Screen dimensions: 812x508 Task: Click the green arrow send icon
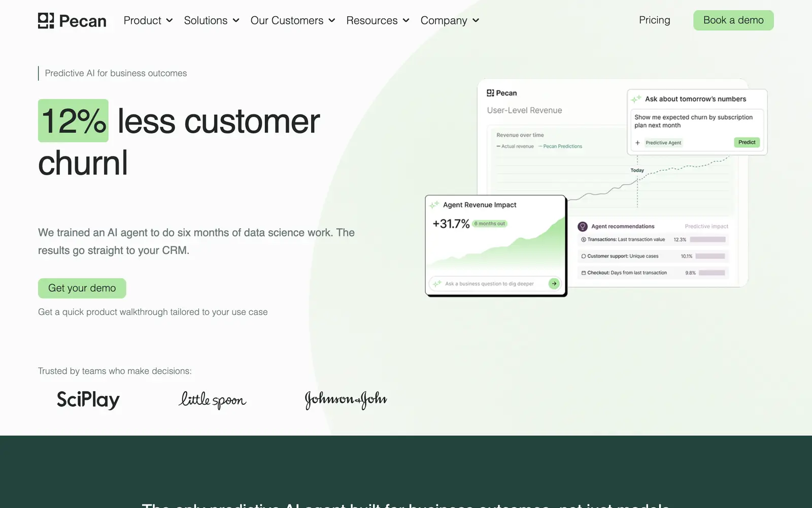tap(554, 283)
